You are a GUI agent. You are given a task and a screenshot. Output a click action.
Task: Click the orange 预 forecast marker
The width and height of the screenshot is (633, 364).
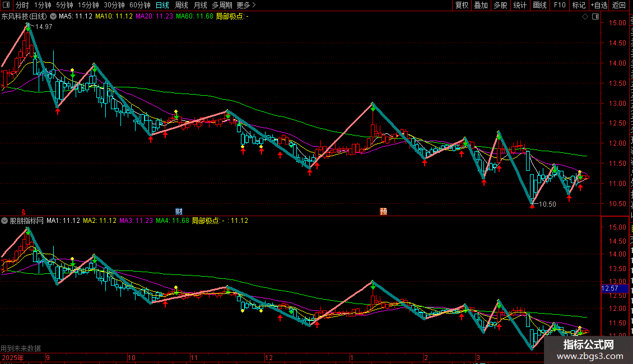tap(383, 212)
